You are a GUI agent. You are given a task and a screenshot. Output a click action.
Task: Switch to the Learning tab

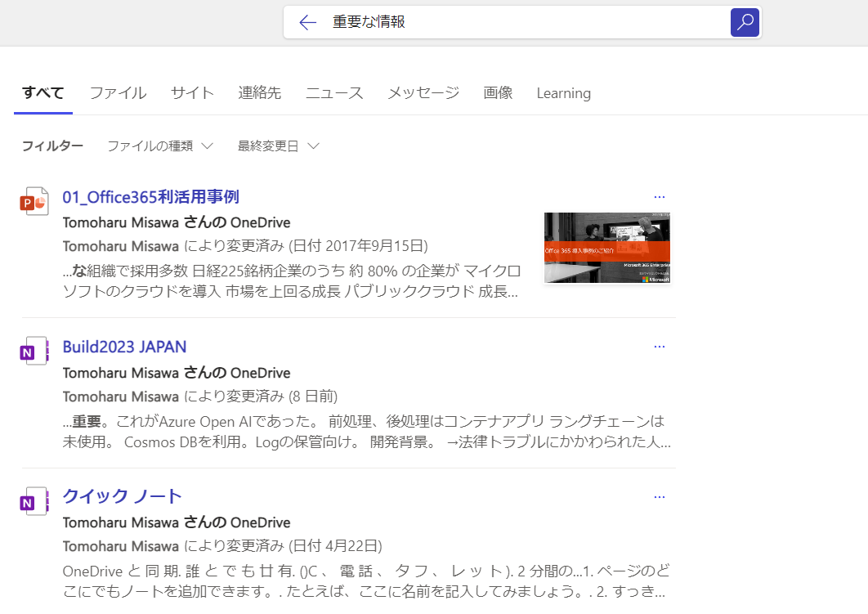563,93
